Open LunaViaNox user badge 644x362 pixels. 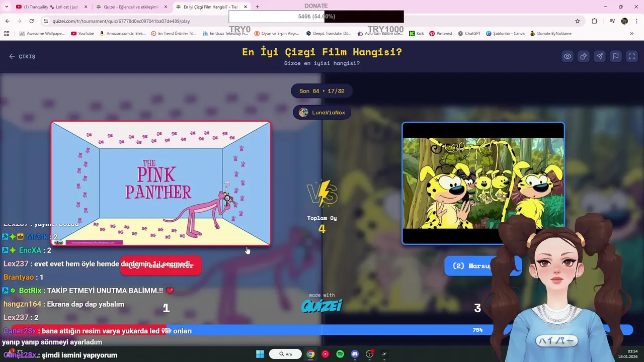click(x=322, y=112)
